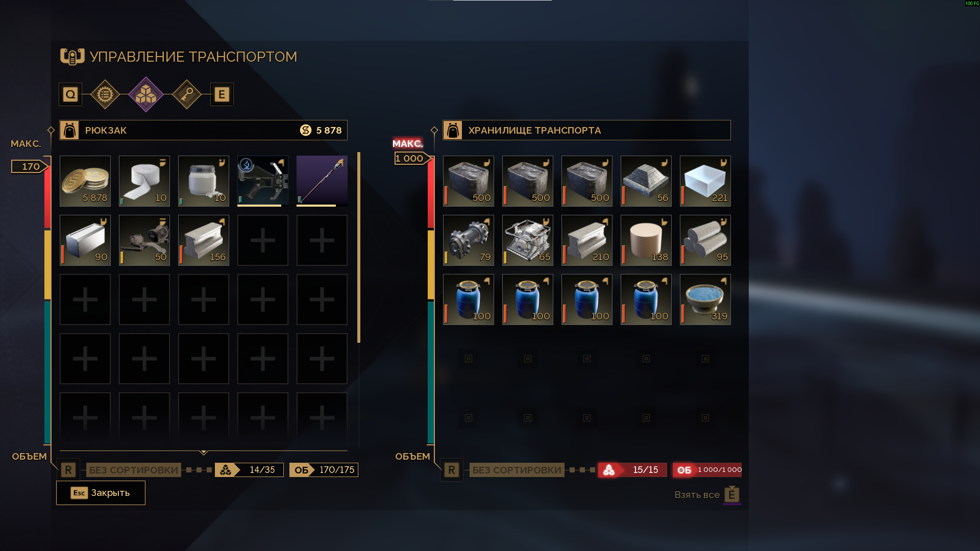Switch to the key tab icon

pyautogui.click(x=187, y=94)
